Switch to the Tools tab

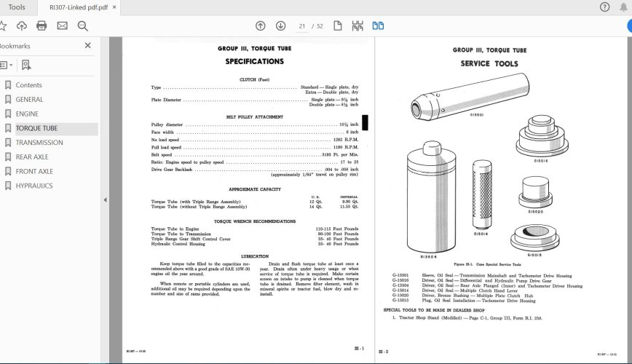(16, 7)
